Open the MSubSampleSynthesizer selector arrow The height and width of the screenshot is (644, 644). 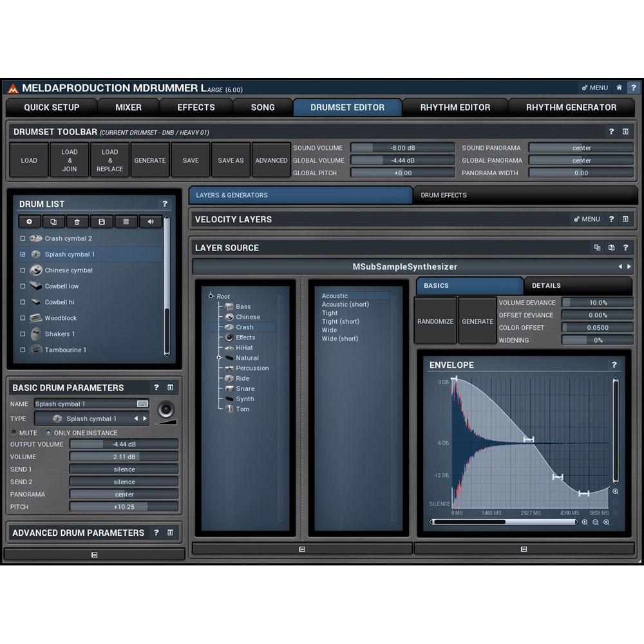click(x=629, y=266)
